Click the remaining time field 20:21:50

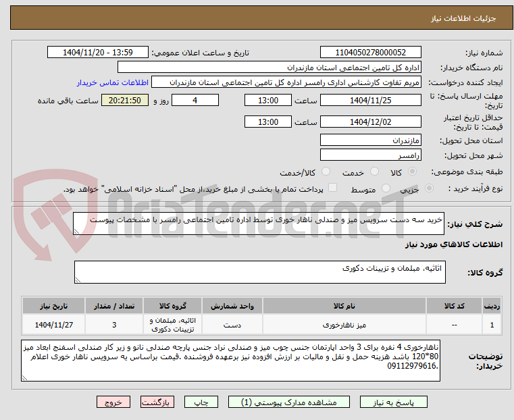[124, 100]
